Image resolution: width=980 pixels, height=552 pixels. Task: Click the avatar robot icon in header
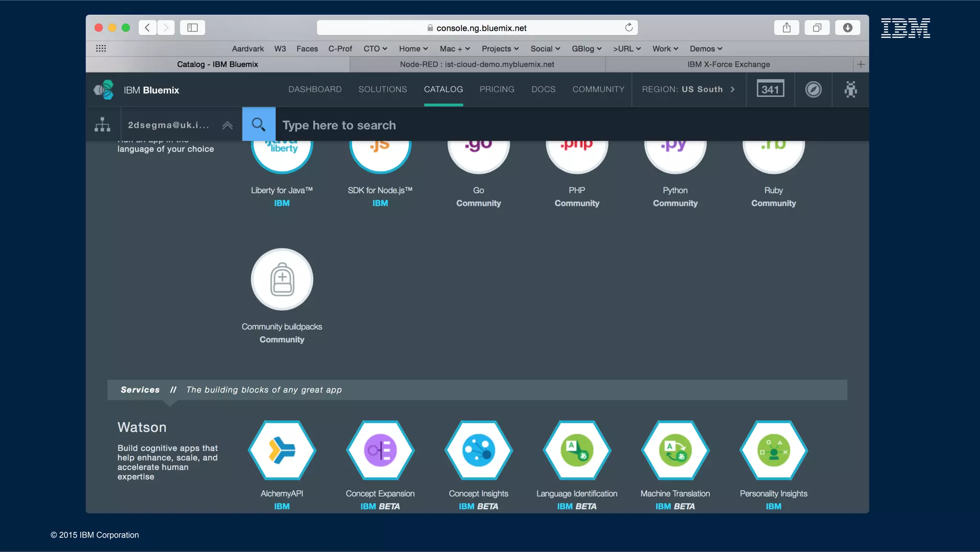pyautogui.click(x=850, y=90)
